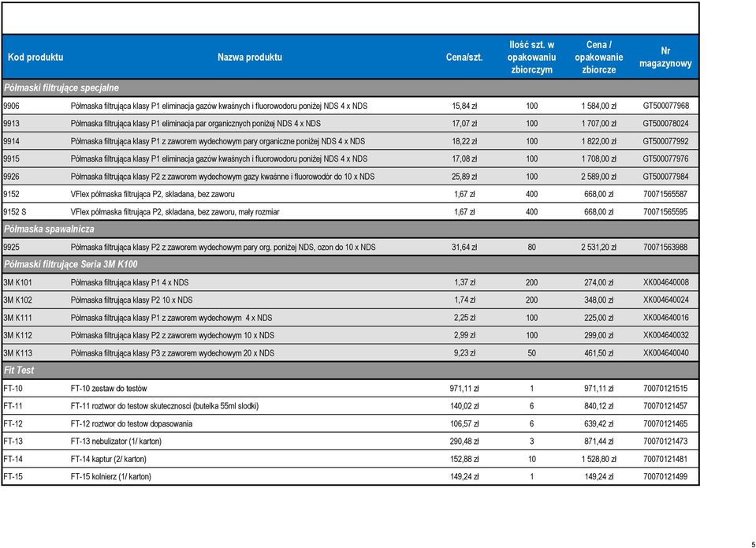Click the 'Kod produktu' column header

[35, 57]
